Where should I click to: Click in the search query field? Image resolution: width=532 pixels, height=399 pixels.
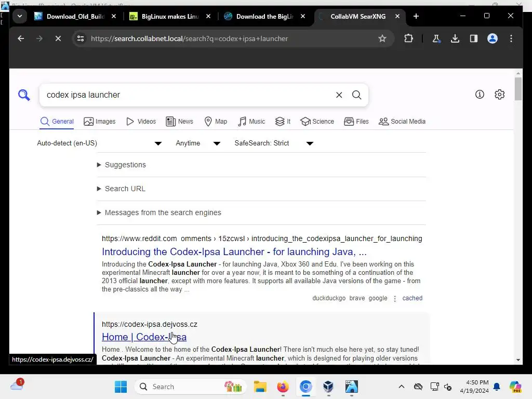(188, 95)
